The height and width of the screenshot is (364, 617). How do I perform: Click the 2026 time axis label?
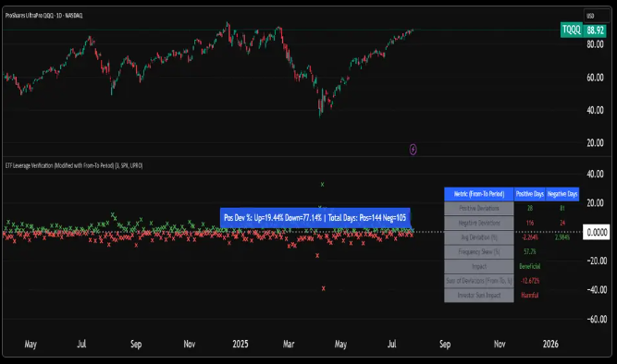point(550,344)
